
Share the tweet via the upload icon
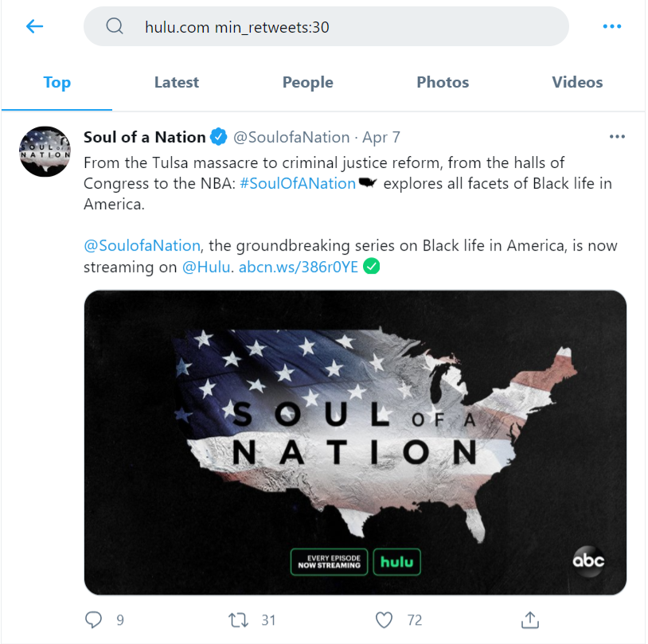[529, 619]
